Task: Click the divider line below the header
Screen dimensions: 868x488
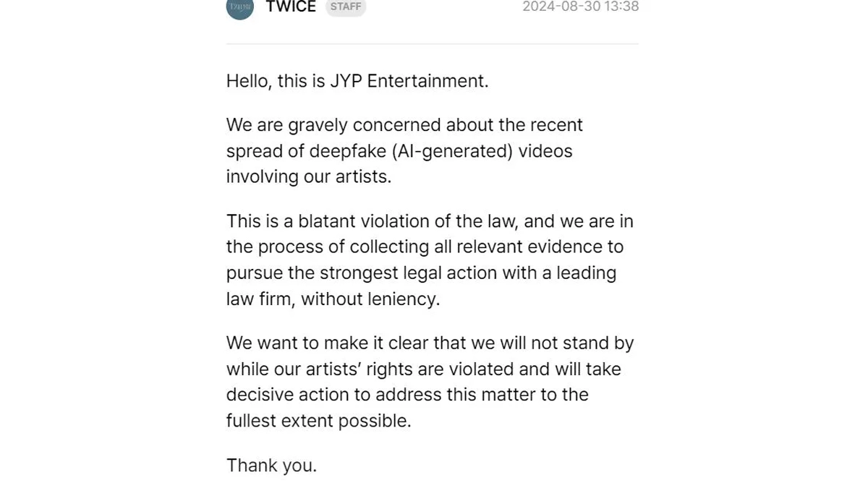Action: pyautogui.click(x=432, y=44)
